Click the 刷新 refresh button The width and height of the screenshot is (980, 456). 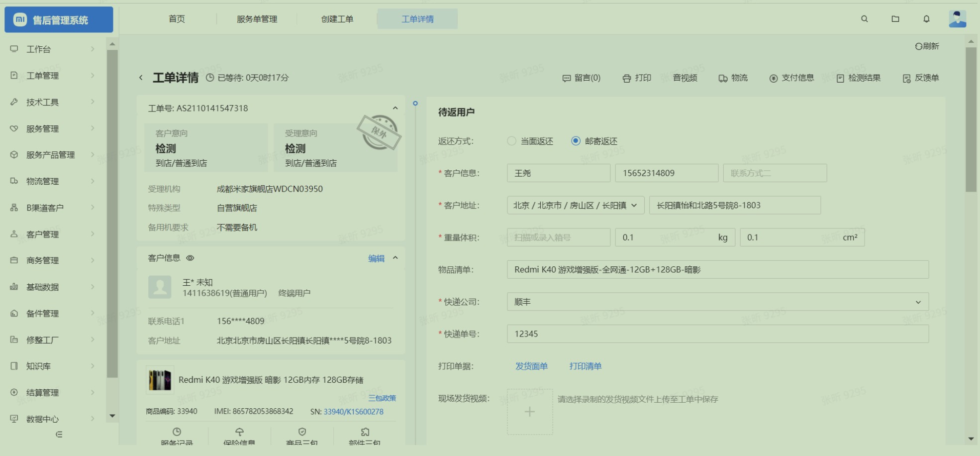pos(927,46)
